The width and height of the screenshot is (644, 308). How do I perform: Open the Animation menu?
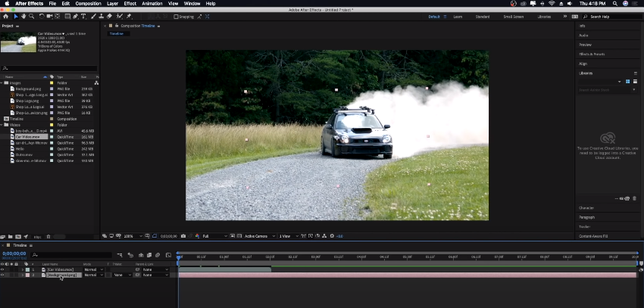click(152, 4)
